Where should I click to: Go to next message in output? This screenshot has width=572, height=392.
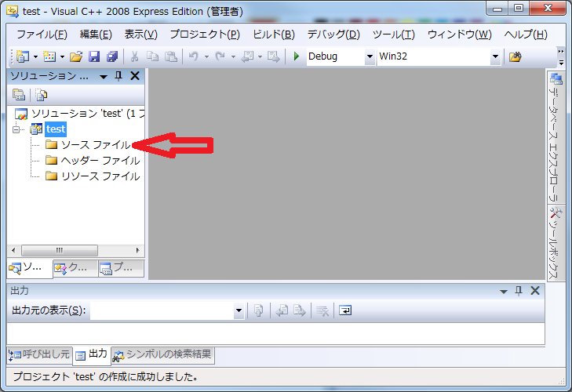[300, 310]
